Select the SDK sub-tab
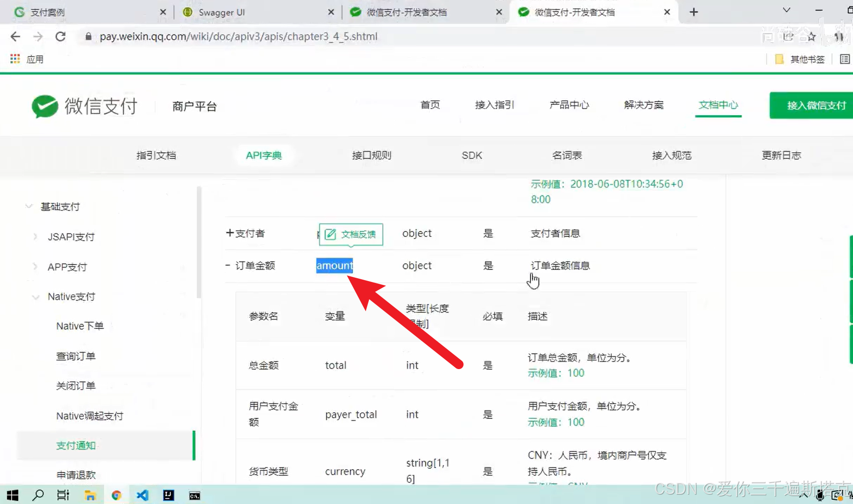853x504 pixels. tap(472, 156)
